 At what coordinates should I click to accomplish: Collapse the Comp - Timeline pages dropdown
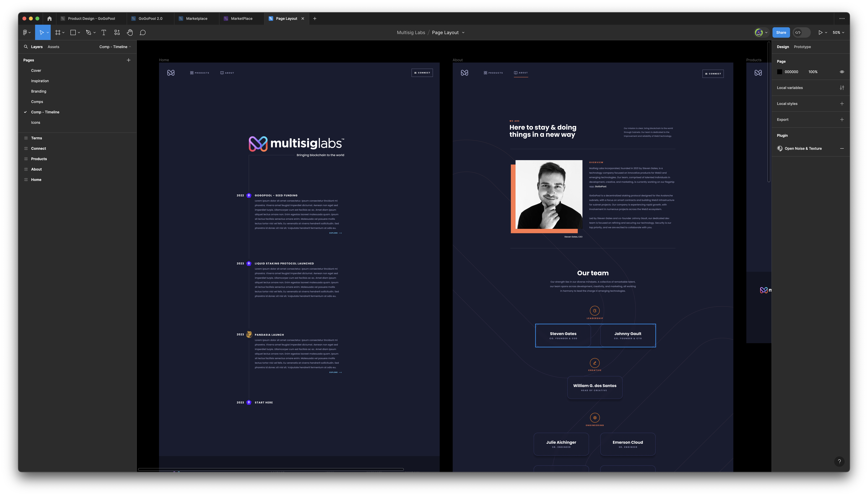pos(115,47)
